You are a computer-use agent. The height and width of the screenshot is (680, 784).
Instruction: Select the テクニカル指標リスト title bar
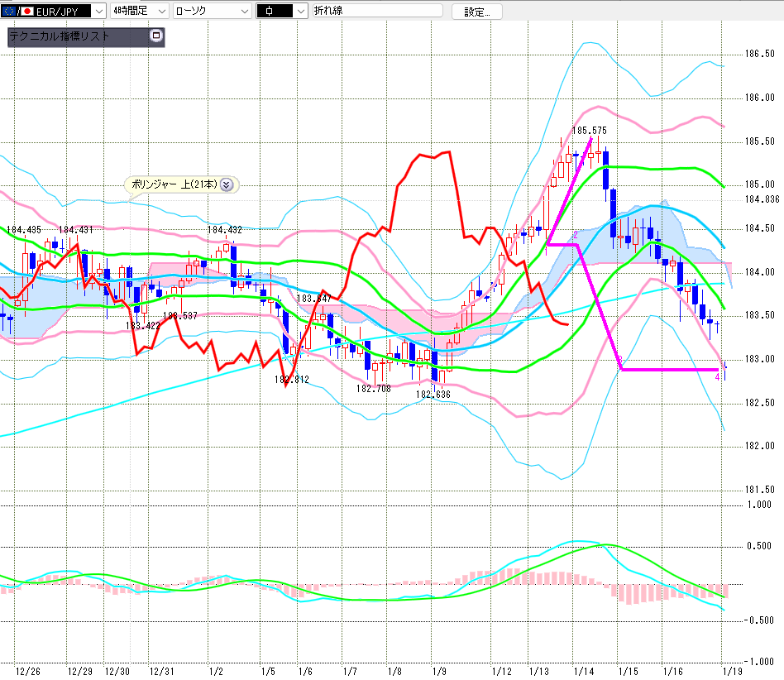pyautogui.click(x=74, y=36)
